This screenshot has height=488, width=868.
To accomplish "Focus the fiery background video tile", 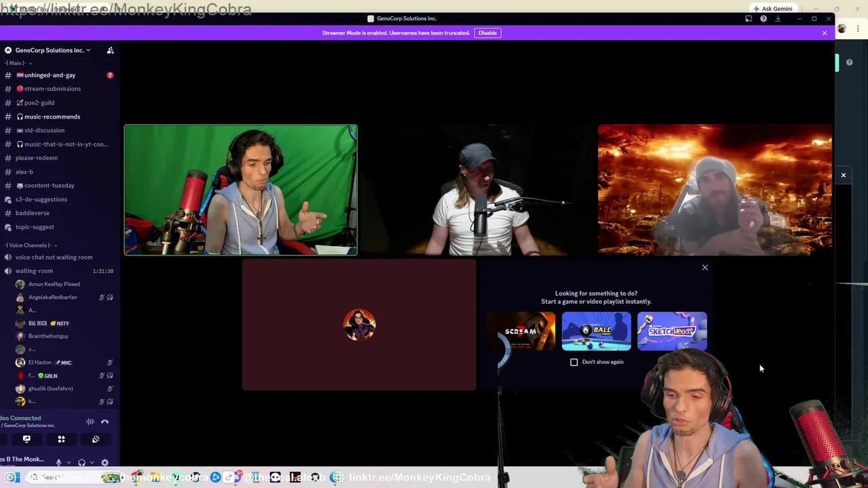I will point(715,190).
